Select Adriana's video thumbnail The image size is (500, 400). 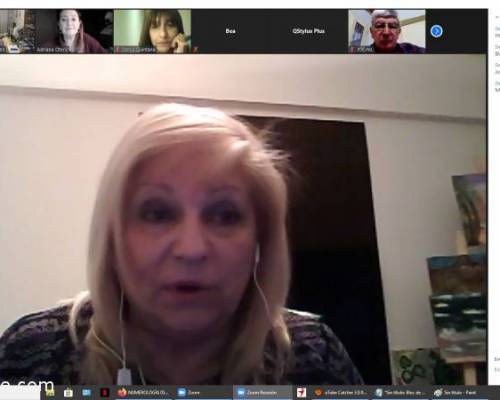pos(74,31)
